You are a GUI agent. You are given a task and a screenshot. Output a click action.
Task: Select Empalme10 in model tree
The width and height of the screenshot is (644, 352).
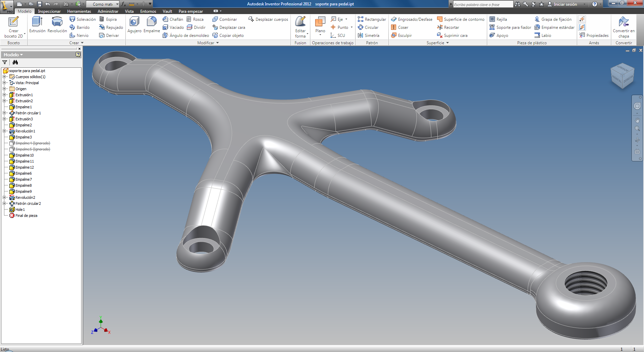(x=24, y=155)
